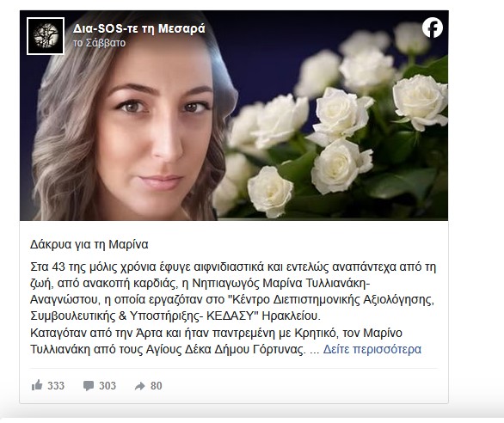Click the 'το Σάββατο' post date
The width and height of the screenshot is (504, 423).
point(99,43)
